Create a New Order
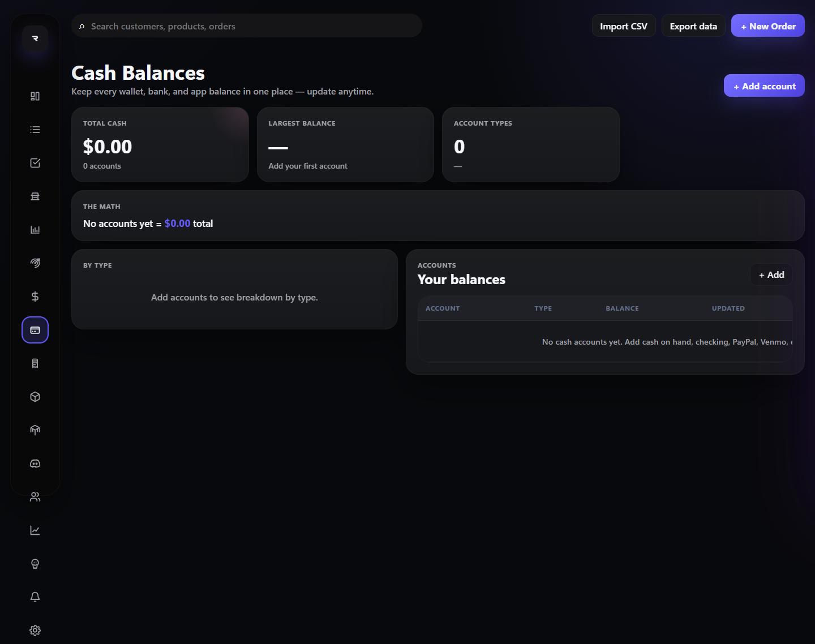 pyautogui.click(x=768, y=26)
